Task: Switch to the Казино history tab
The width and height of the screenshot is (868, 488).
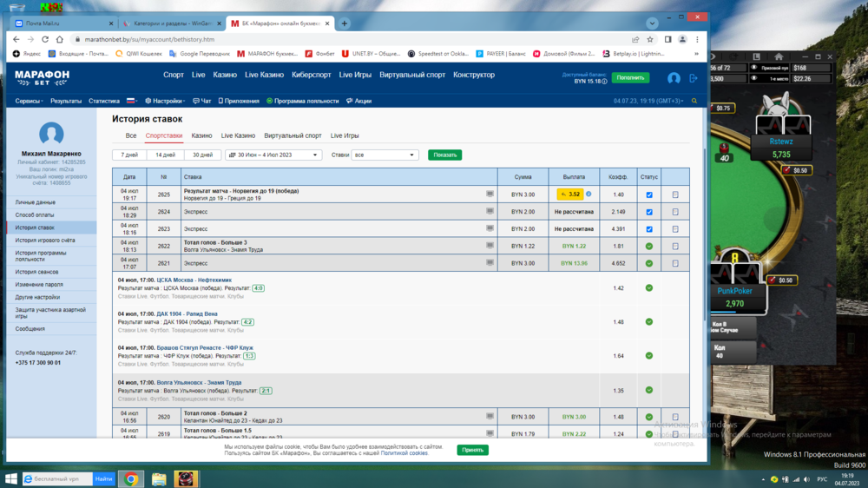Action: [x=201, y=136]
